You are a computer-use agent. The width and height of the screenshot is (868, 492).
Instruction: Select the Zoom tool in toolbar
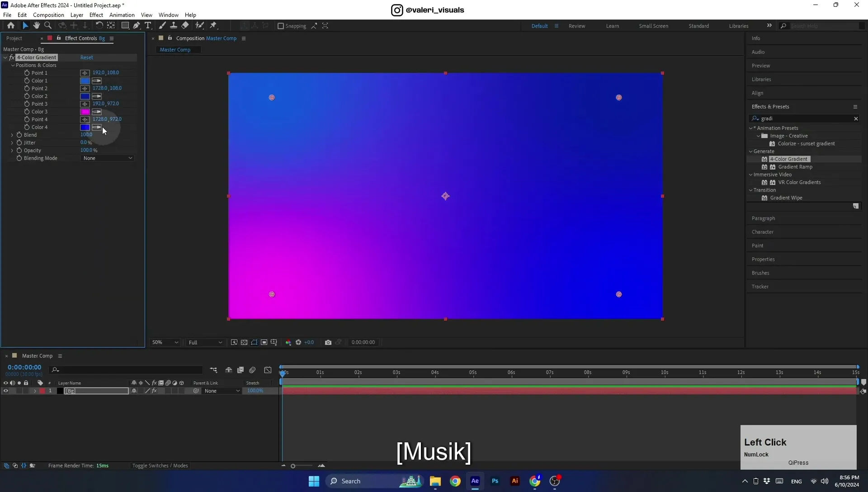(48, 26)
